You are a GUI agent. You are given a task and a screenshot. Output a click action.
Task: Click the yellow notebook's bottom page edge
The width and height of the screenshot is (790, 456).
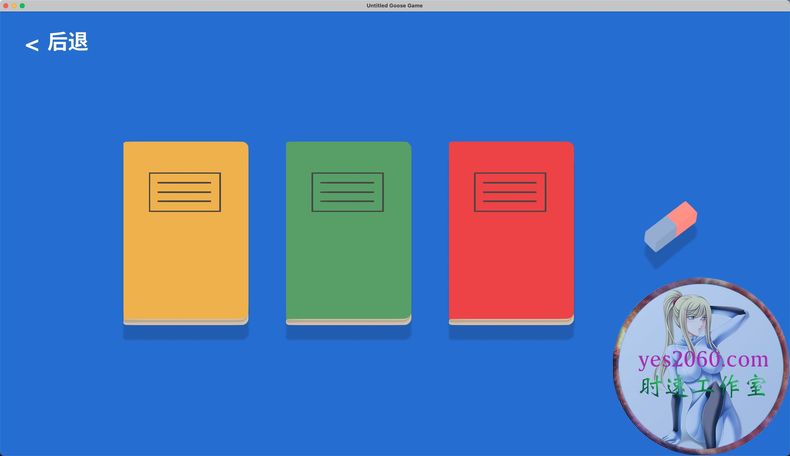click(185, 321)
